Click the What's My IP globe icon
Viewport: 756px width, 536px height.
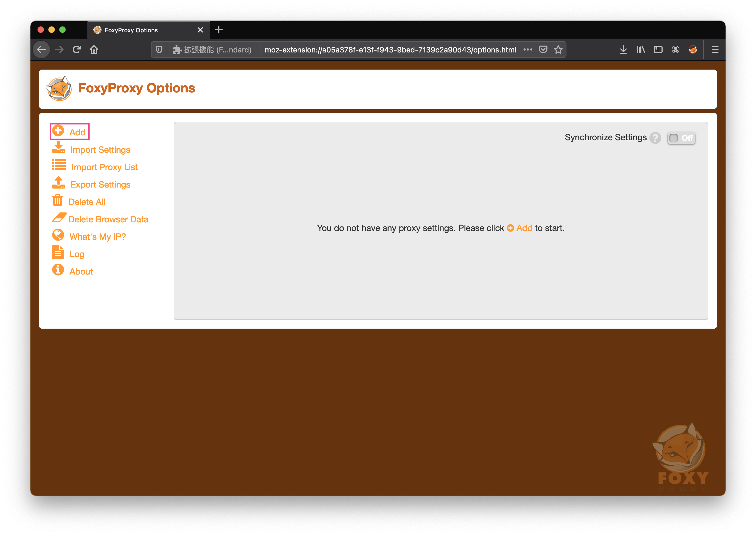[x=58, y=235]
